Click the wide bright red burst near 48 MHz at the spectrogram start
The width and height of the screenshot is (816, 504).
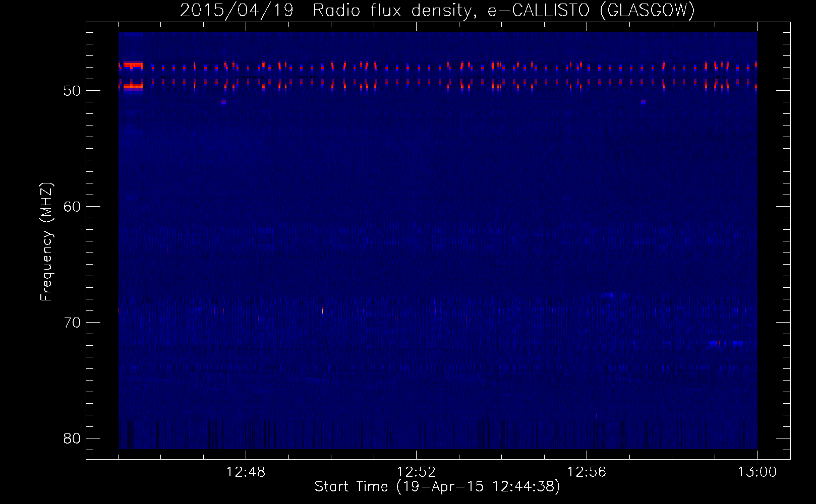(133, 65)
